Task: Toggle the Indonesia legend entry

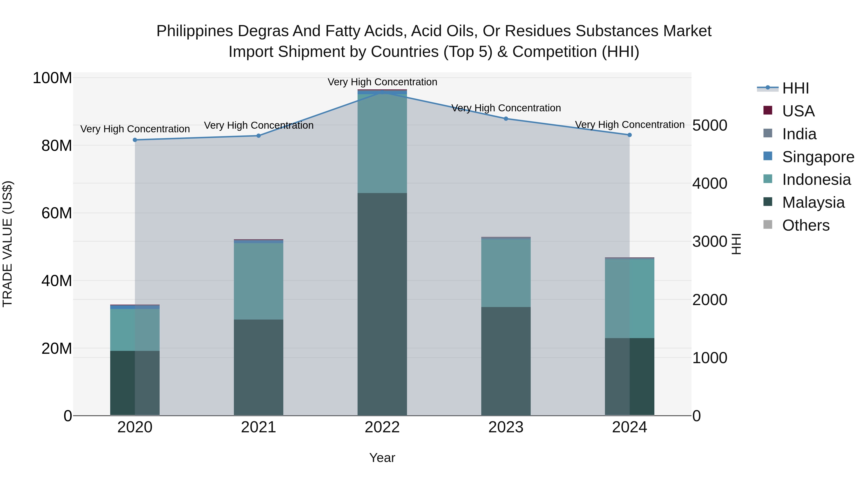Action: 807,180
